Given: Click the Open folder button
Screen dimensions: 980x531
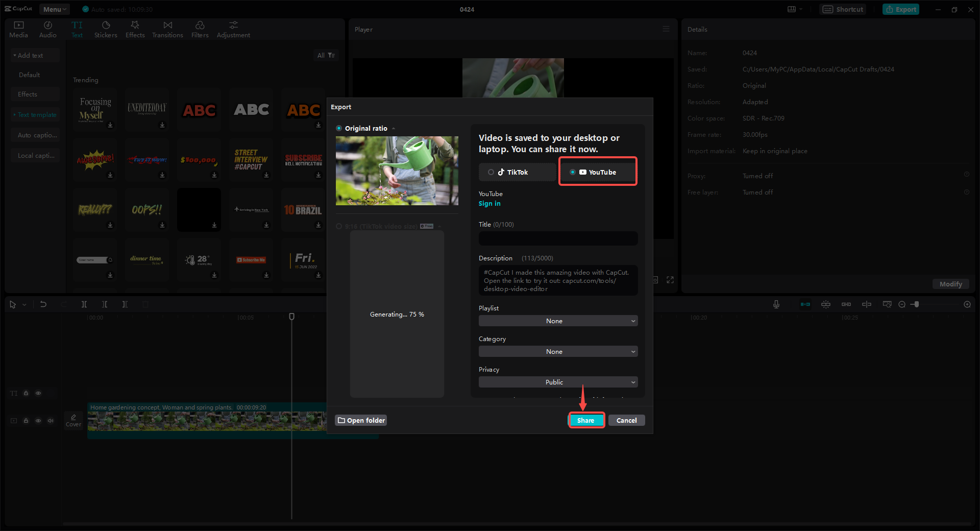Looking at the screenshot, I should [361, 420].
